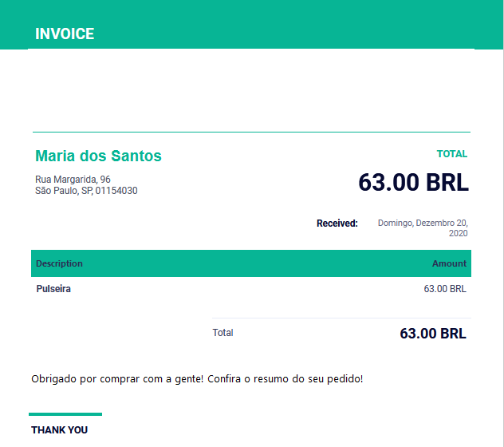This screenshot has width=504, height=447.
Task: Click the INVOICE title in the header
Action: click(65, 34)
